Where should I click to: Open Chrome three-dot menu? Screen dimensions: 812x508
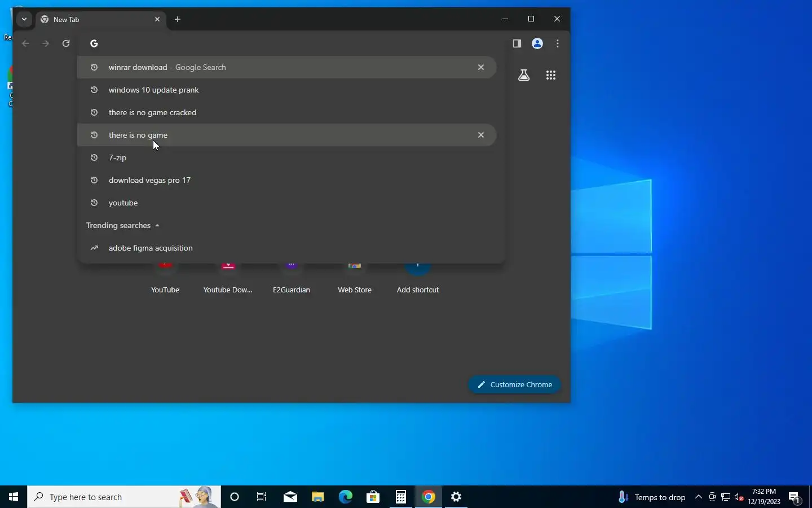pos(558,43)
